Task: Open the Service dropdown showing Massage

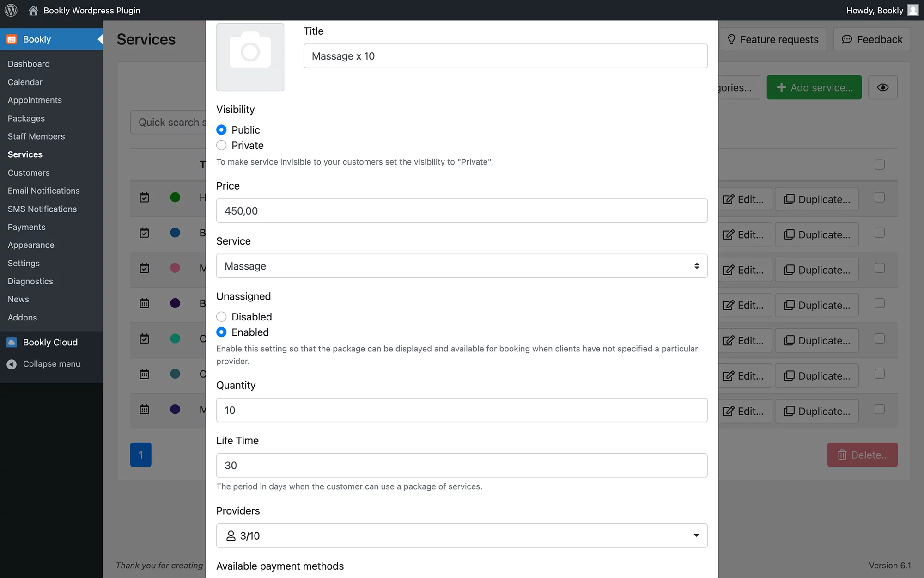Action: pyautogui.click(x=461, y=266)
